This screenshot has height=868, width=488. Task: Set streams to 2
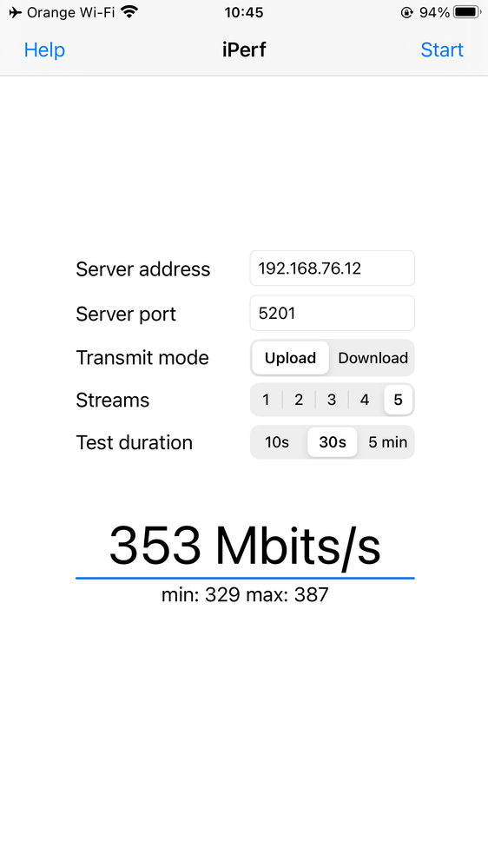tap(299, 400)
